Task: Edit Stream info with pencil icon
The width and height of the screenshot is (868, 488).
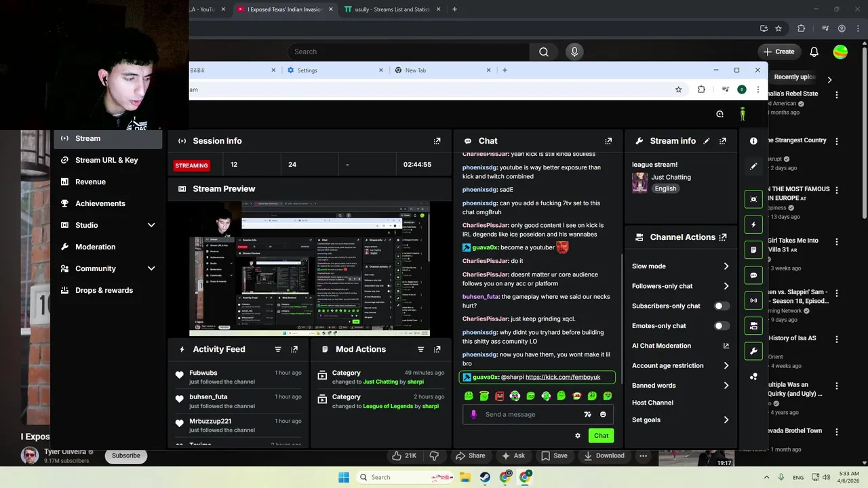Action: pos(707,141)
